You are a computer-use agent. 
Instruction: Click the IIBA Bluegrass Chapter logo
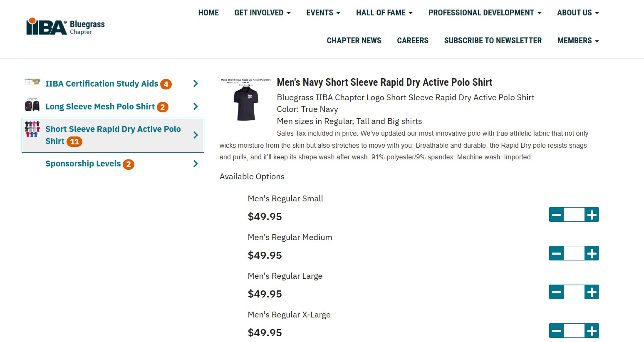point(65,27)
